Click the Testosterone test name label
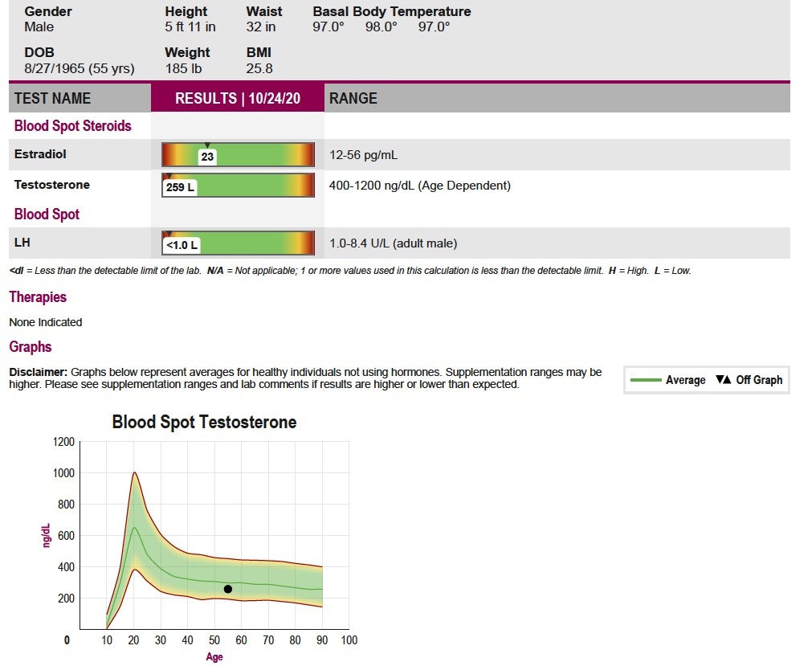The width and height of the screenshot is (812, 666). [x=52, y=185]
